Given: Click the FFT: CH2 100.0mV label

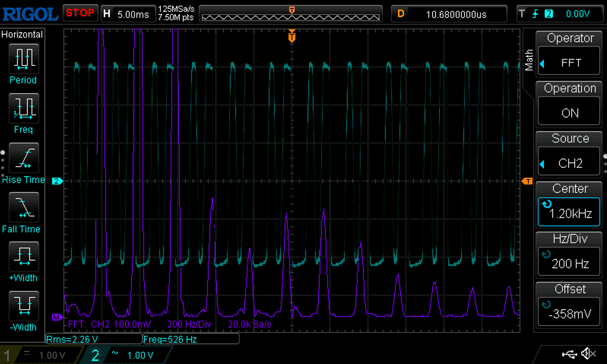Looking at the screenshot, I should pos(109,324).
